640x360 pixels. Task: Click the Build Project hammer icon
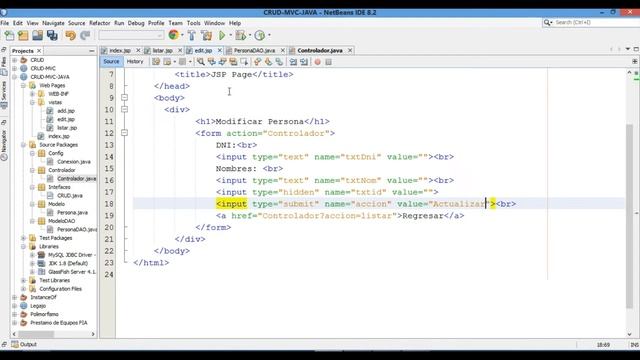(191, 36)
